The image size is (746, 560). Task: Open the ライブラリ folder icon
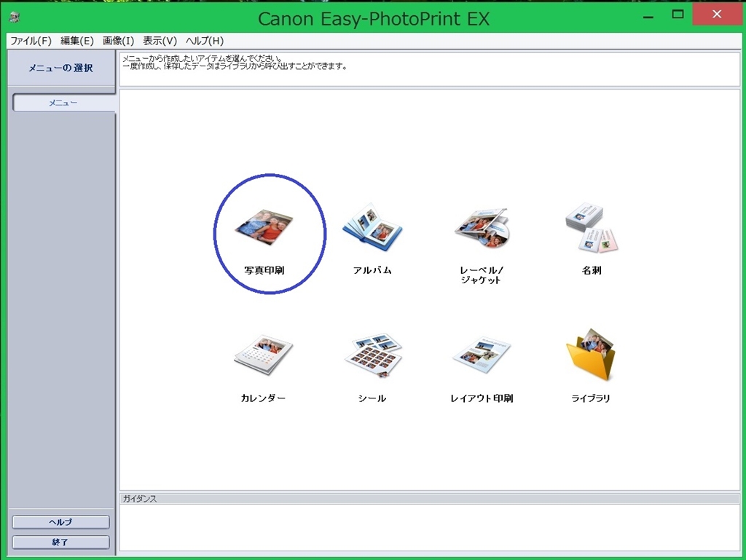click(590, 354)
